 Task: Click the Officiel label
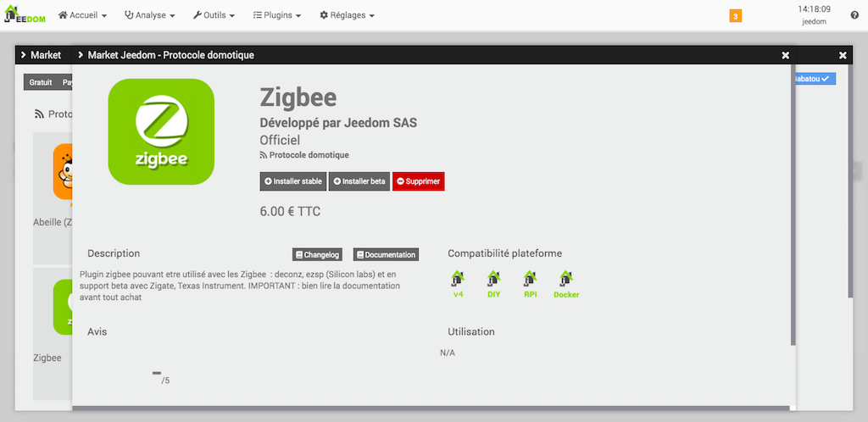280,140
